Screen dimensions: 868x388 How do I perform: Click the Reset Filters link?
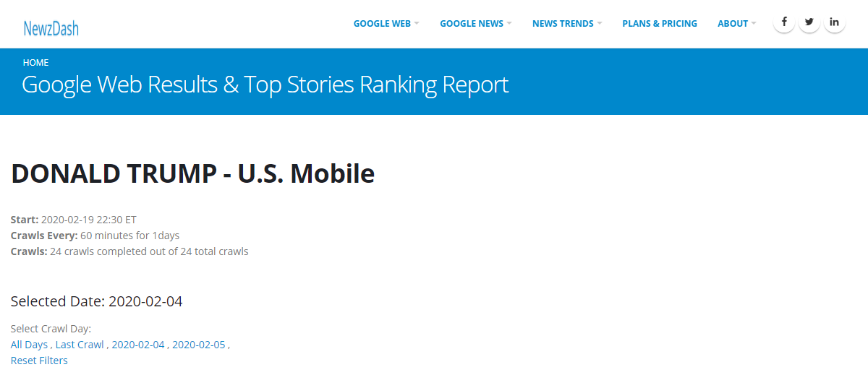39,361
